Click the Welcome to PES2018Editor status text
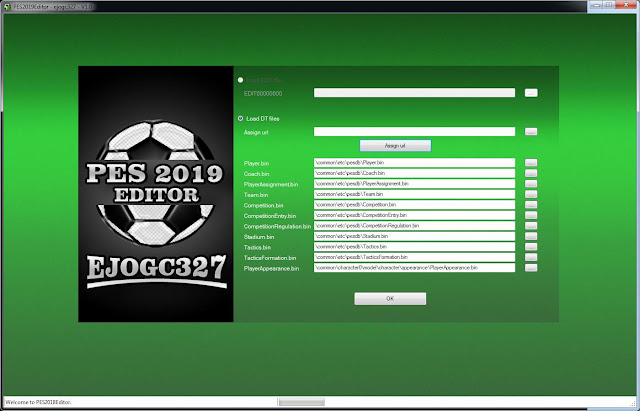The image size is (640, 411). pos(38,402)
